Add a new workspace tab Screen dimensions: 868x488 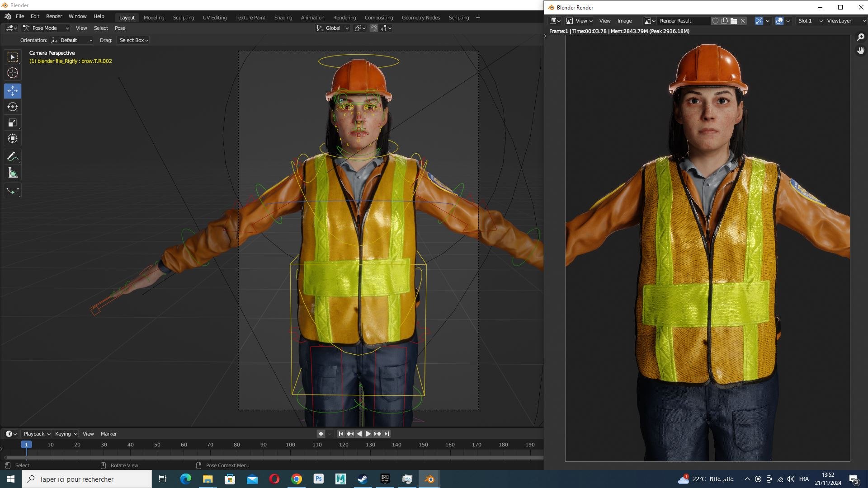[478, 18]
